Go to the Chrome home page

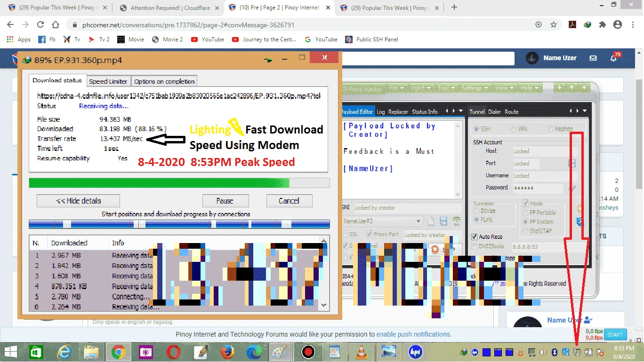56,24
